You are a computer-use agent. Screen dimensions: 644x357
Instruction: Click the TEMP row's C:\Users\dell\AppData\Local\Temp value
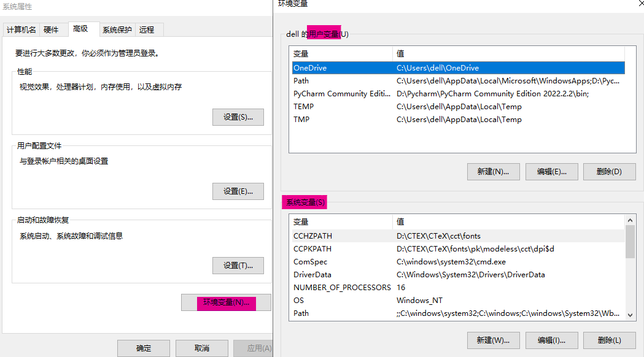[459, 107]
